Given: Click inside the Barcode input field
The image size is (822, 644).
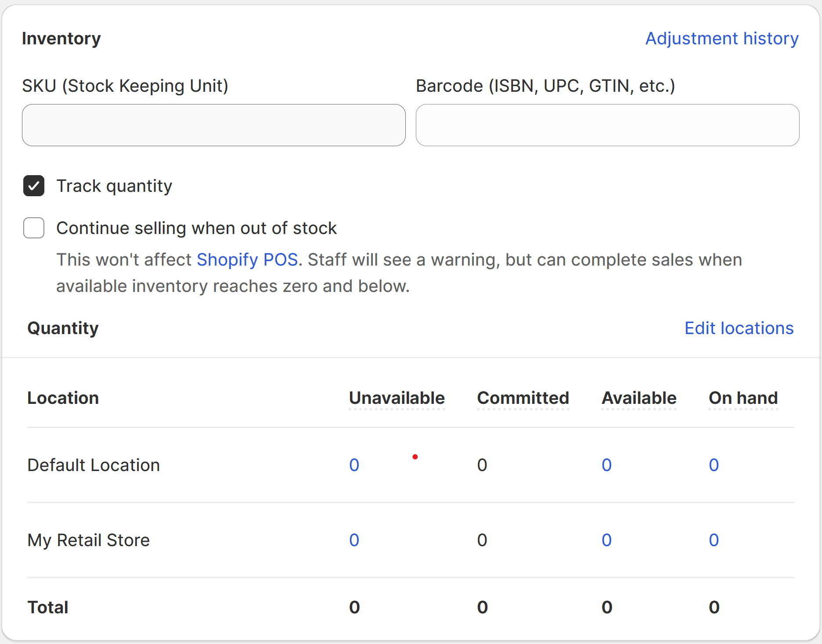Looking at the screenshot, I should (607, 125).
